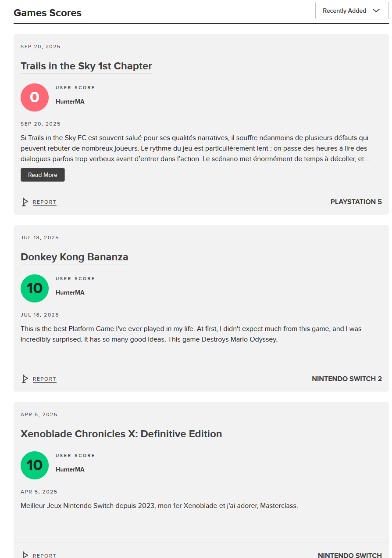Click flag icon on Donkey Kong Bananza review
This screenshot has height=558, width=392.
coord(25,379)
